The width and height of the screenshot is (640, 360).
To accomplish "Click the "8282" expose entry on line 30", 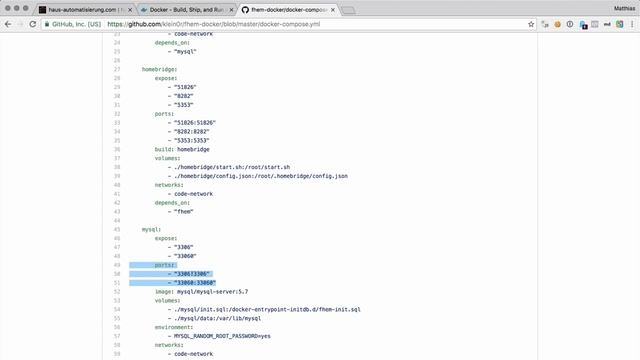I will pyautogui.click(x=183, y=96).
